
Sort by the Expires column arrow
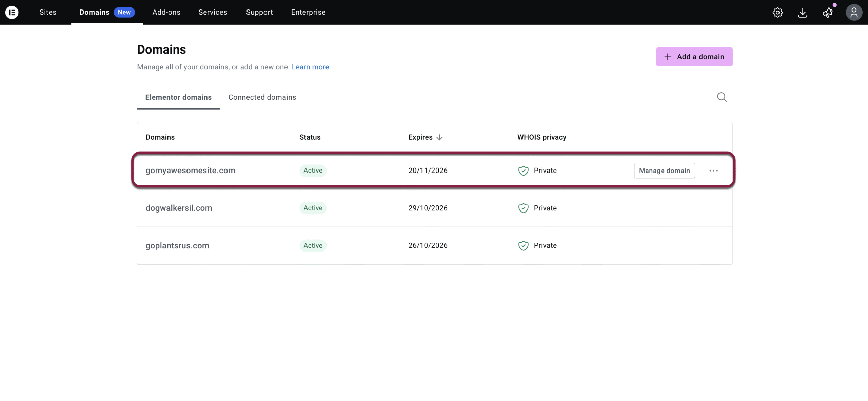tap(439, 137)
